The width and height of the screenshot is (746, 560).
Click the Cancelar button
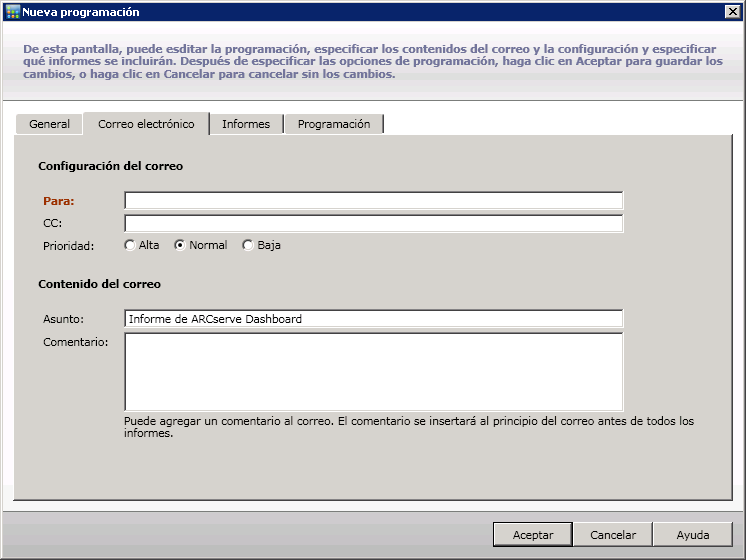tap(613, 535)
